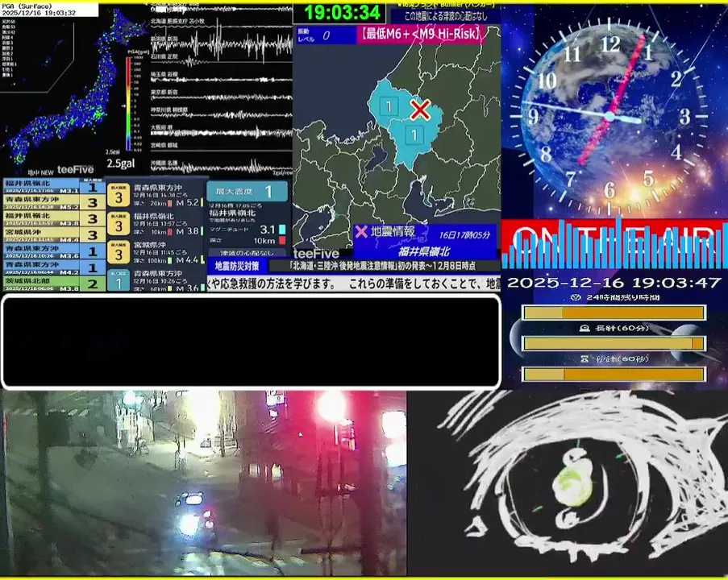Click the cyan square beside magnitude 3.1

pyautogui.click(x=282, y=230)
